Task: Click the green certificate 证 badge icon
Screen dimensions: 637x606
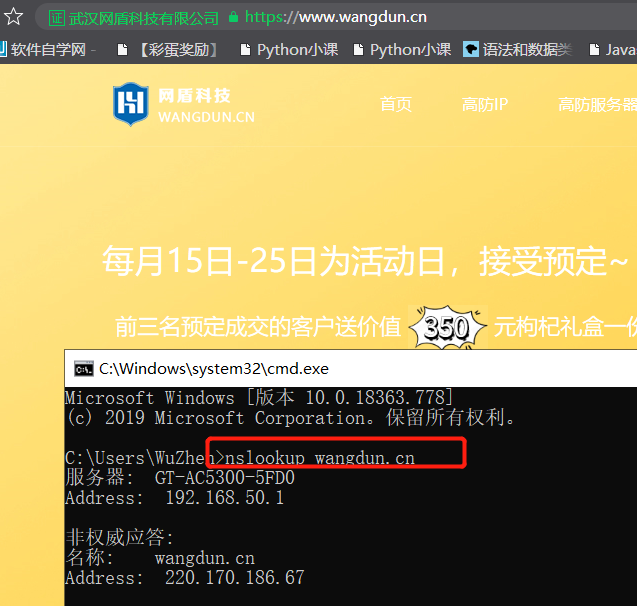Action: tap(57, 18)
